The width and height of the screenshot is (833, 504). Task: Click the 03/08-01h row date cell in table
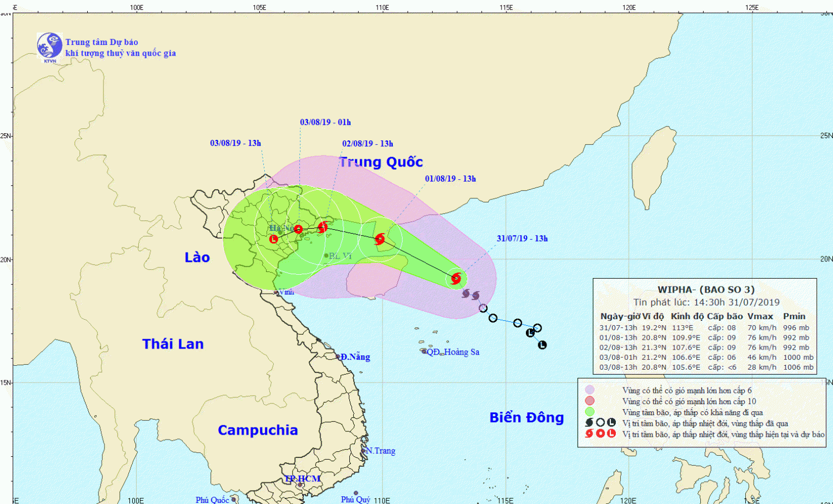[x=618, y=357]
